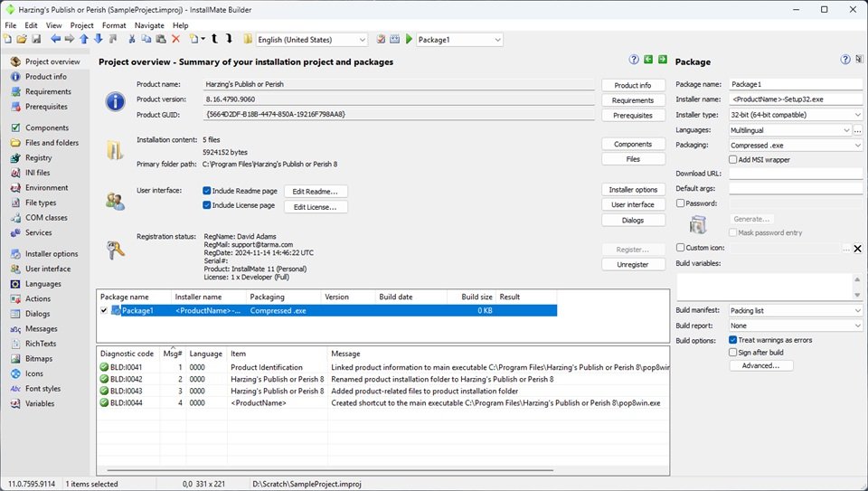Click the Save floppy disk icon
This screenshot has height=491, width=868.
36,39
